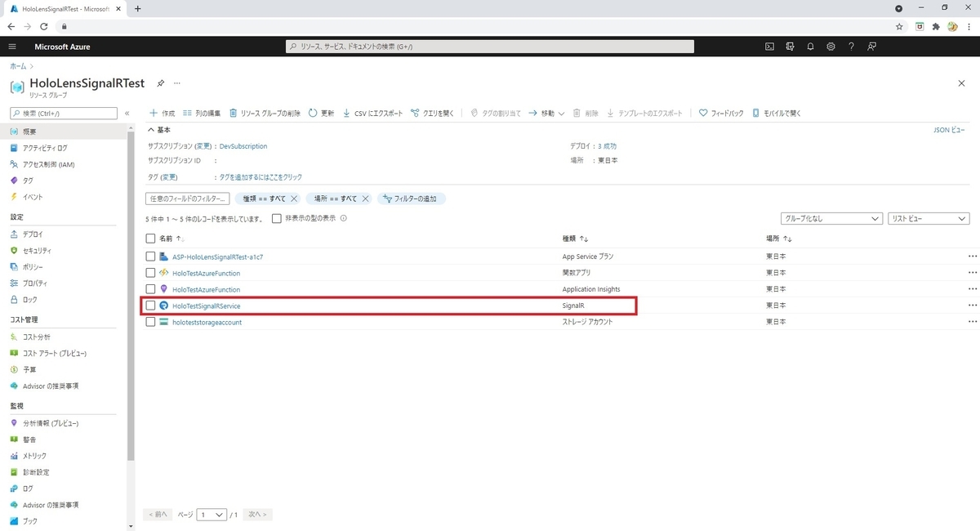The width and height of the screenshot is (980, 531).
Task: Open the HoloTestSignalRService resource link
Action: [207, 306]
